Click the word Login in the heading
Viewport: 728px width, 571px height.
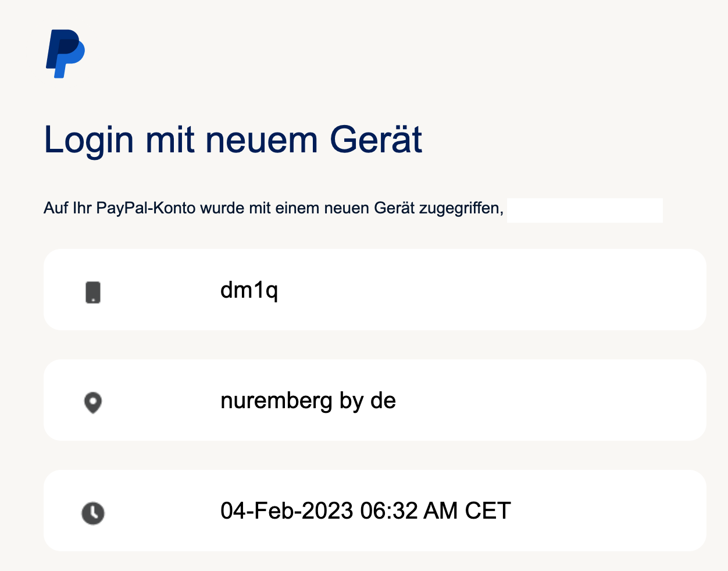90,141
